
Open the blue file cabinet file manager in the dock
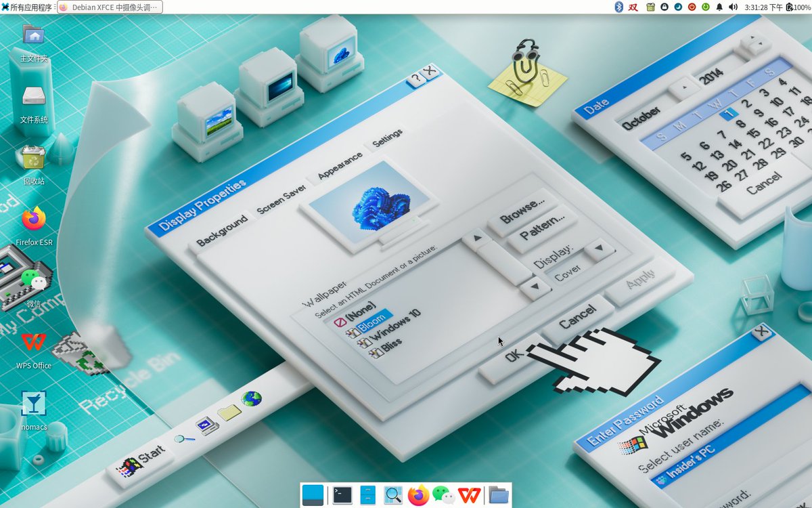tap(367, 495)
